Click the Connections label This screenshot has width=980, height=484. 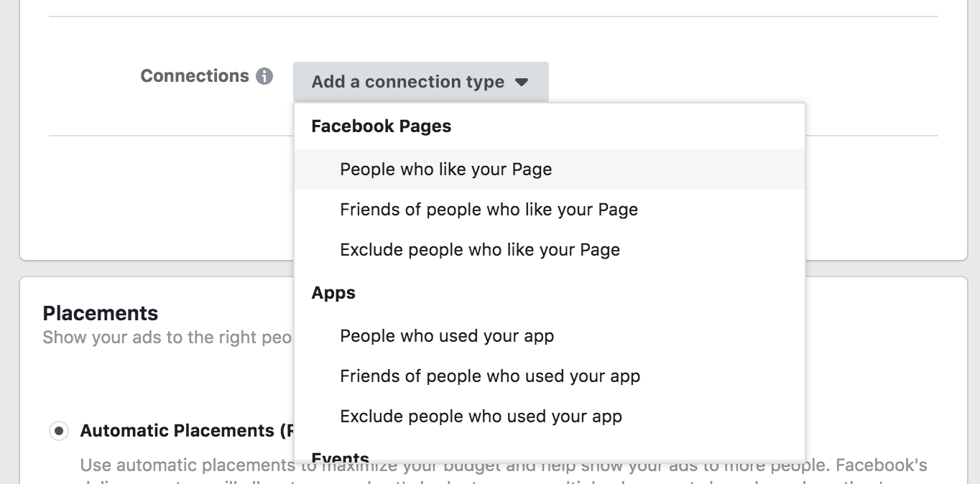coord(195,76)
